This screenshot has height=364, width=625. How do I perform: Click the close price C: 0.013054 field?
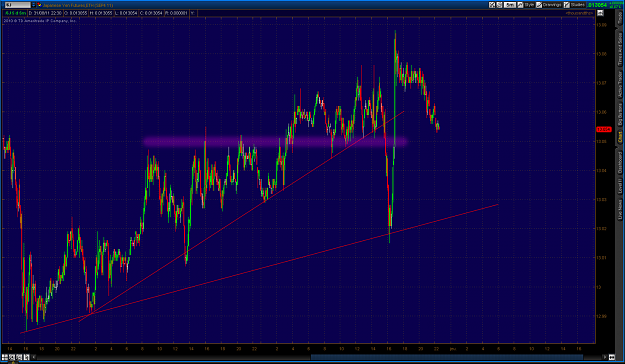[x=151, y=13]
